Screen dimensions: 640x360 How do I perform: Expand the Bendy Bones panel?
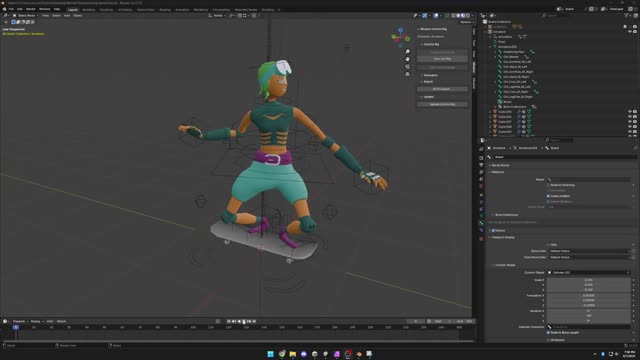(x=500, y=165)
